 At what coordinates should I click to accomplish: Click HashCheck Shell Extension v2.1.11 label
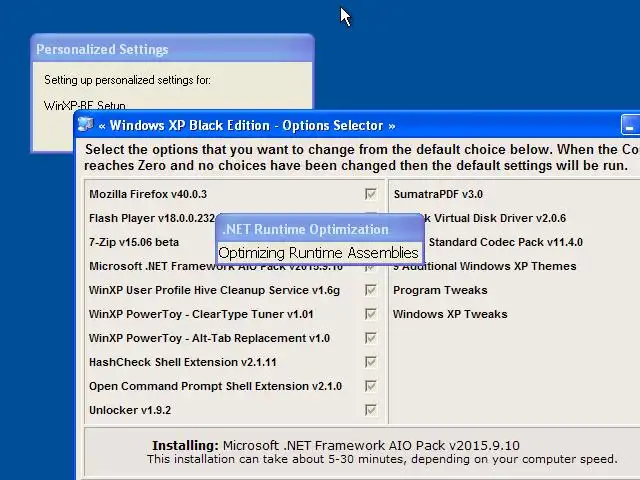point(182,362)
